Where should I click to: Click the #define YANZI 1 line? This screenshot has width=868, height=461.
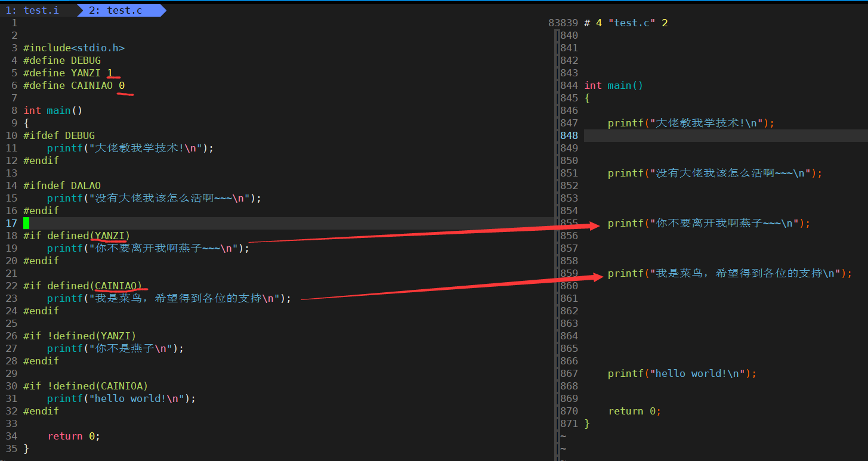point(68,73)
